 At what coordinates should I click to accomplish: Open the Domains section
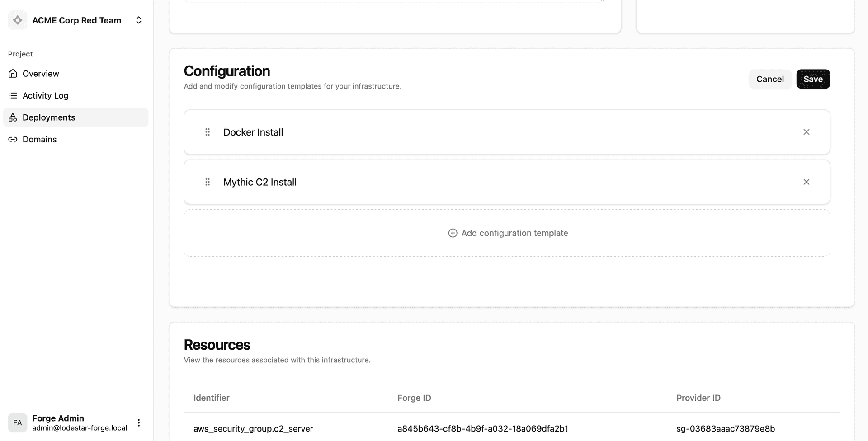click(x=39, y=139)
